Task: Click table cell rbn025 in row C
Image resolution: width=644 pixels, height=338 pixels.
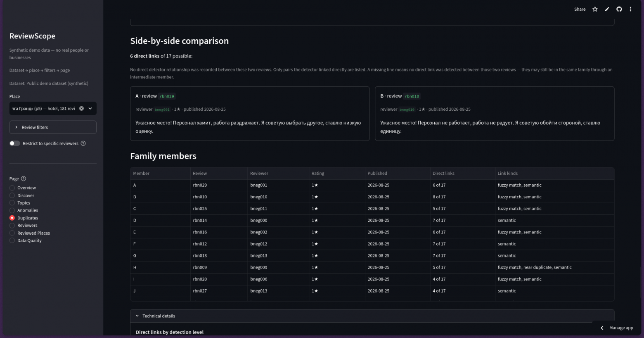Action: tap(219, 209)
